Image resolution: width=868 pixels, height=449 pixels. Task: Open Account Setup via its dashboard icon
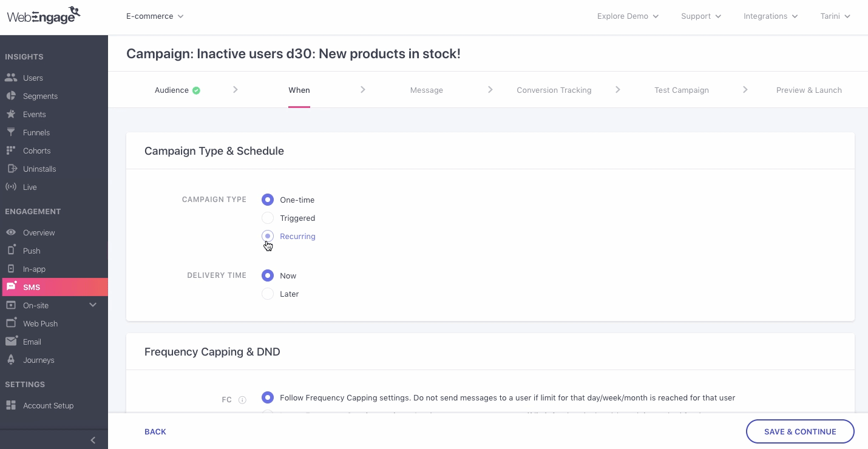[x=11, y=405]
